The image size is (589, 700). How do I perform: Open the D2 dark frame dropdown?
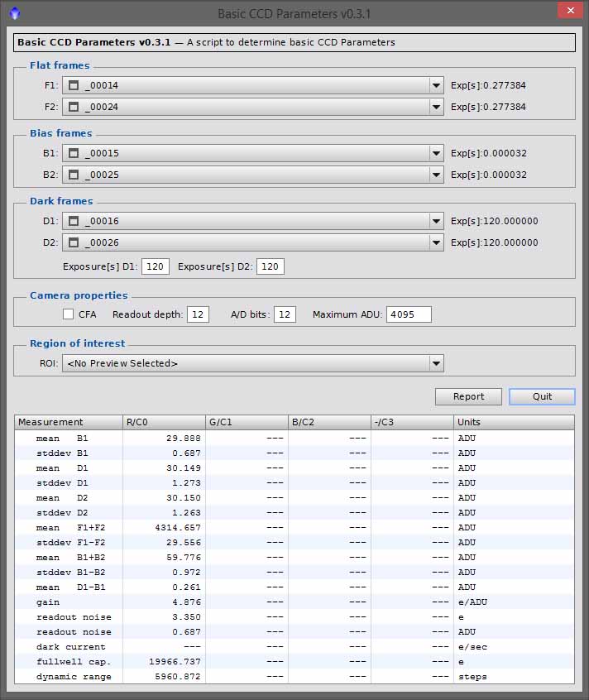click(x=436, y=242)
